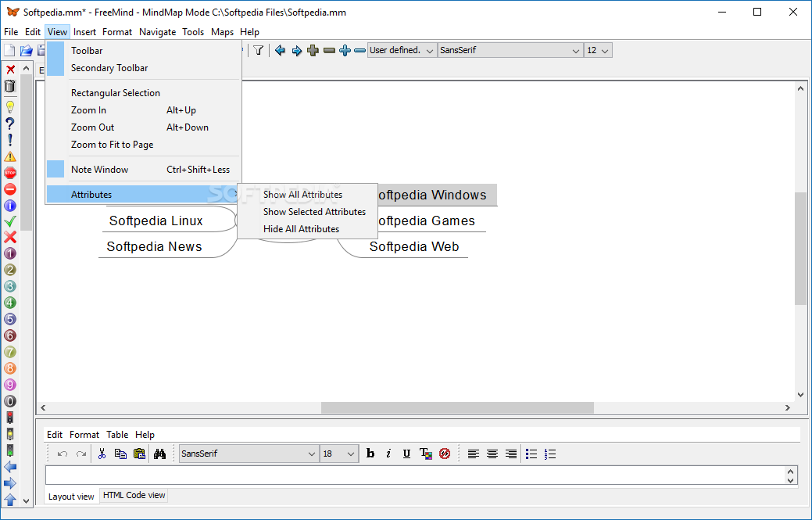Add the red STOP sign icon

[10, 173]
